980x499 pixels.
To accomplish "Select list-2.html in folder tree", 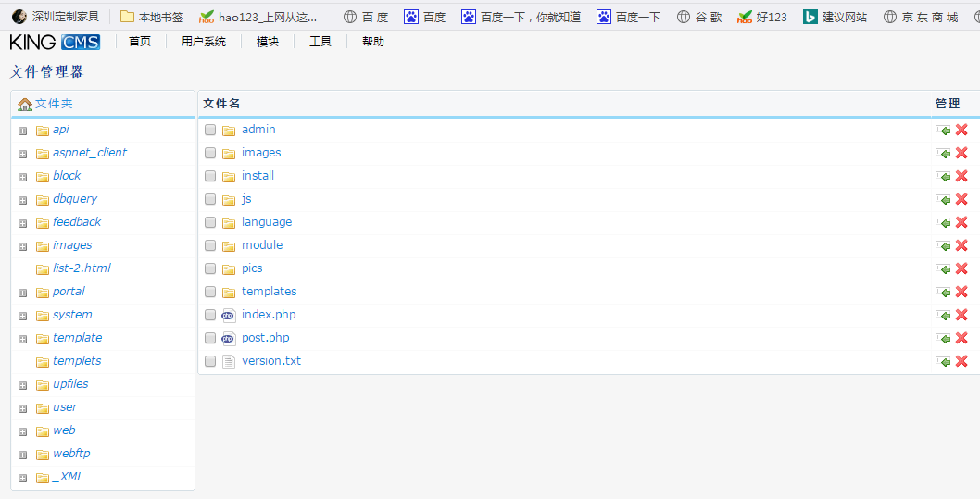I will [82, 268].
